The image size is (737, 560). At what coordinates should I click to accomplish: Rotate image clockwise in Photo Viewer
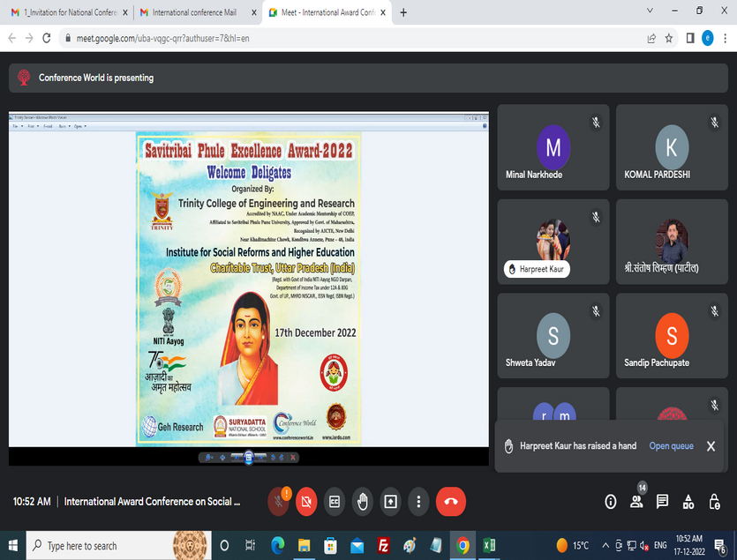click(x=282, y=458)
